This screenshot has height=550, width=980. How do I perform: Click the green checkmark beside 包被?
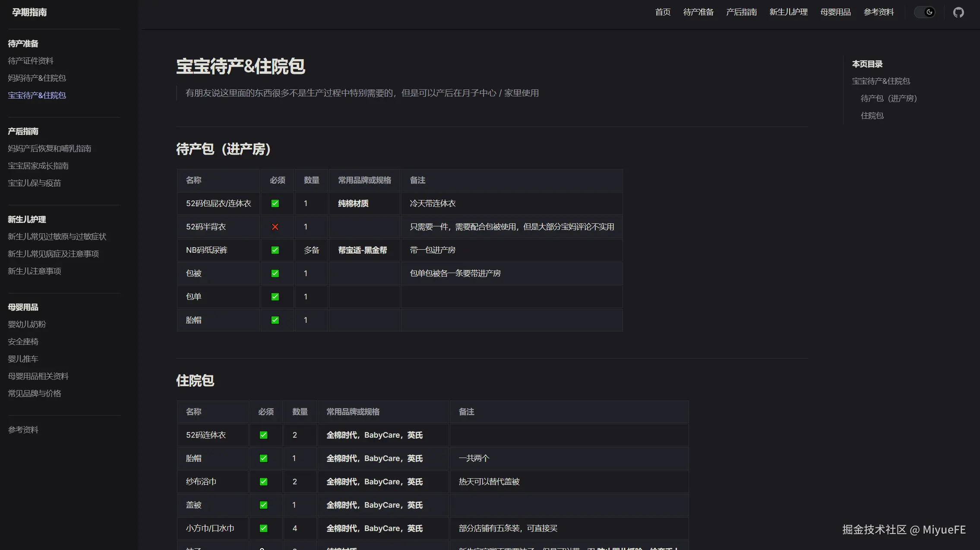click(x=275, y=273)
